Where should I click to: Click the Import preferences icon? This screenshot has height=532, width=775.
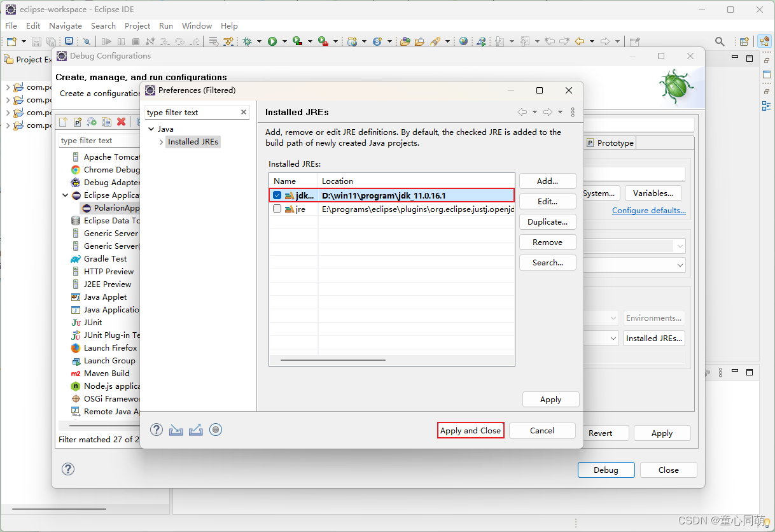[176, 430]
